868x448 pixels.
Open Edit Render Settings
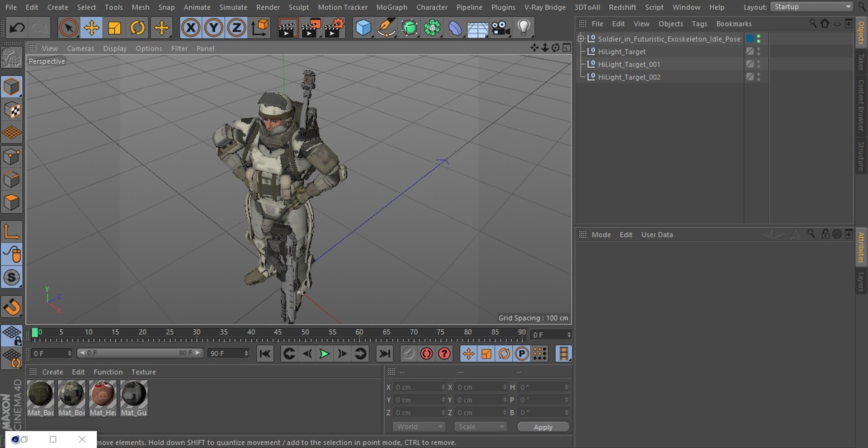[335, 28]
